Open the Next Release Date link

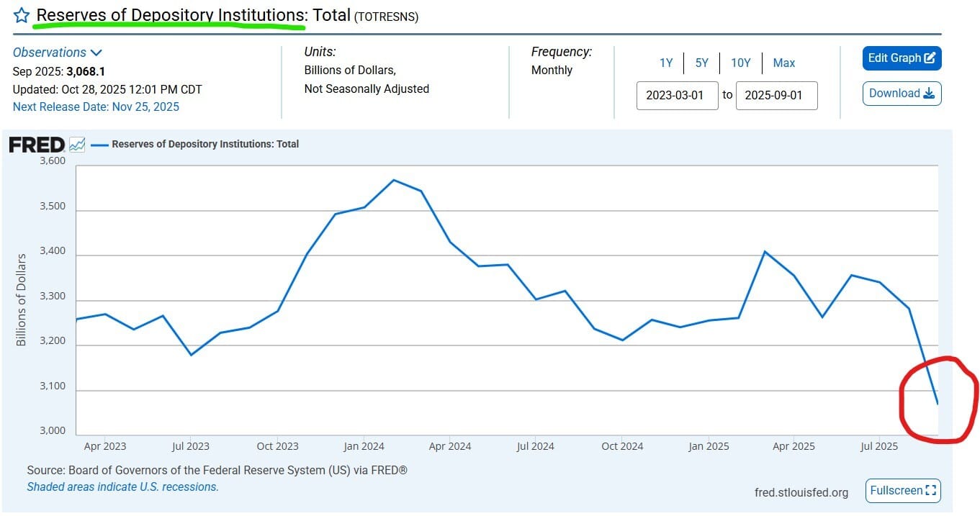96,107
